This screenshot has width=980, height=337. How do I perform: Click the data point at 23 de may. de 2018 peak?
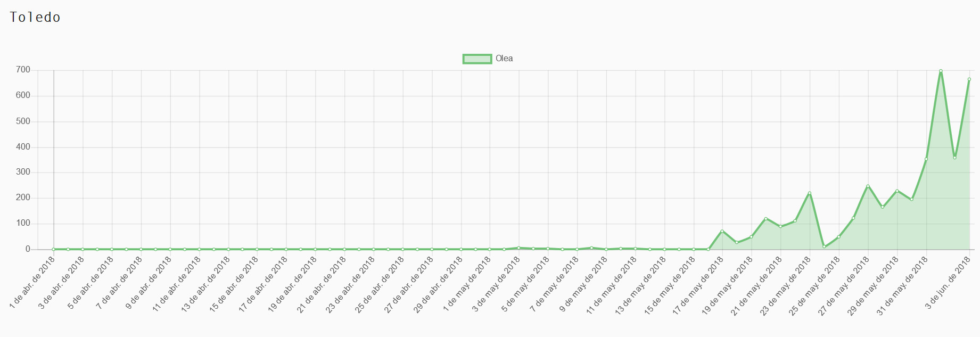(x=810, y=193)
